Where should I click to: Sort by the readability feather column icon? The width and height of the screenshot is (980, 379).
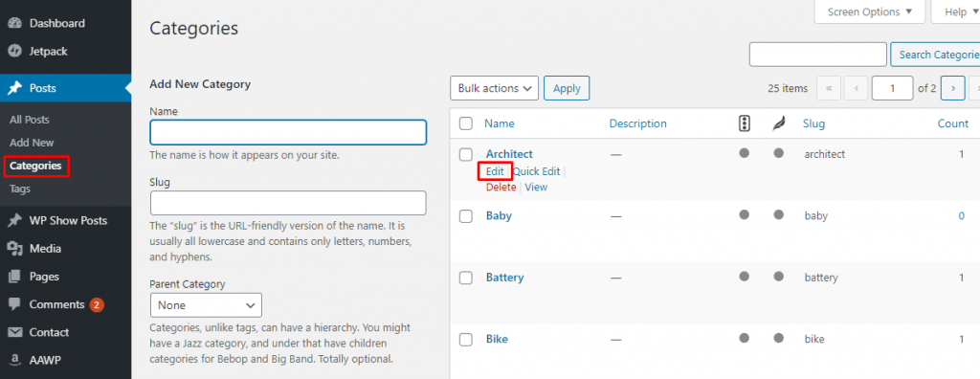779,123
